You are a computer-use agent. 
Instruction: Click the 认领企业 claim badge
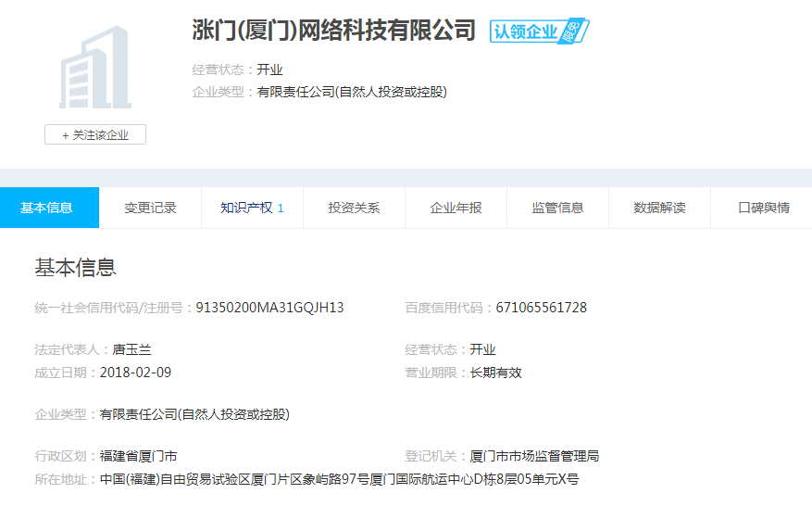pos(539,32)
